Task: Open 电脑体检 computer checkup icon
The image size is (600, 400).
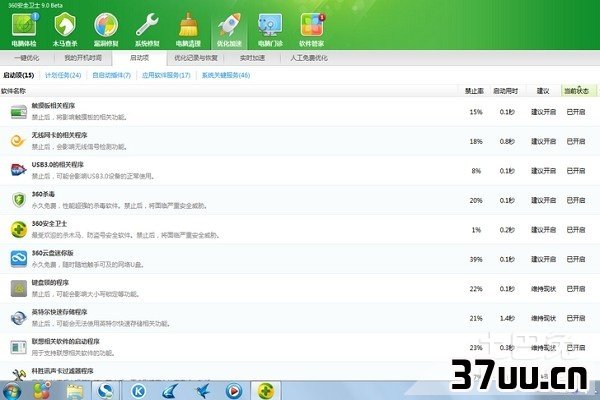Action: pyautogui.click(x=24, y=29)
